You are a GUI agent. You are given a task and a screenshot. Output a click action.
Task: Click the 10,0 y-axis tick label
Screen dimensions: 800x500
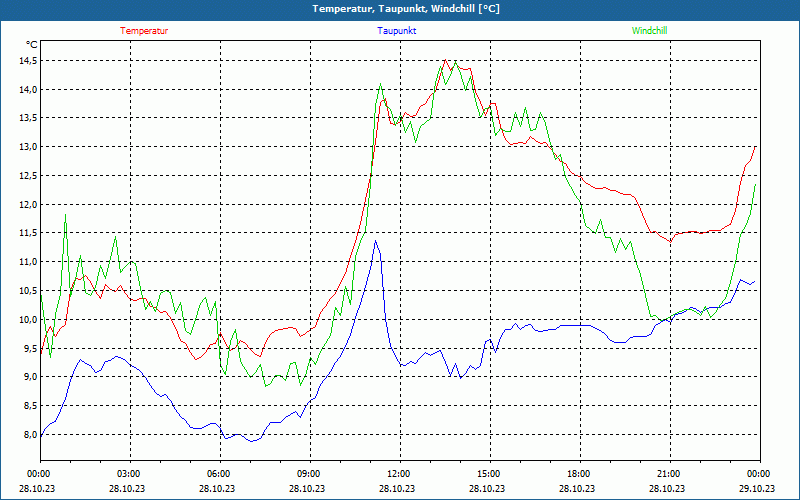pos(26,319)
